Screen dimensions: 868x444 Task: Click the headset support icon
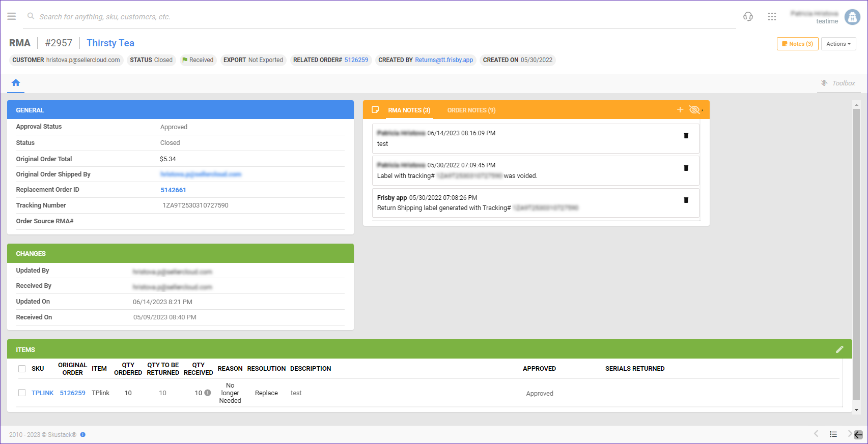[x=748, y=17]
